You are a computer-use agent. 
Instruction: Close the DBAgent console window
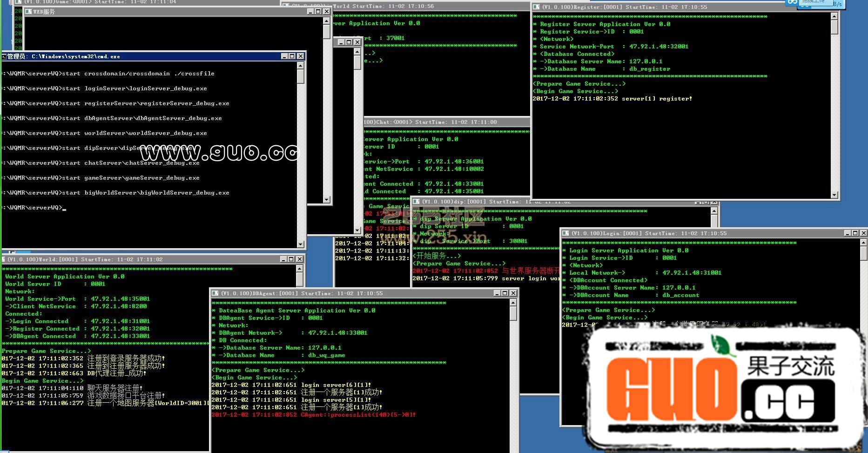[x=513, y=293]
